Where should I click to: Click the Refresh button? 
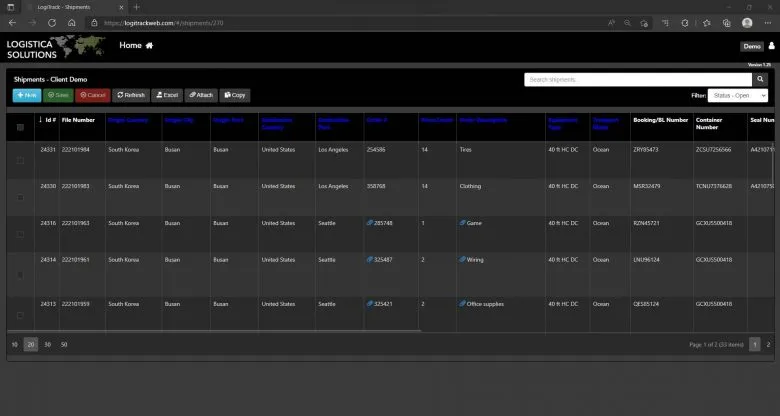(x=131, y=96)
